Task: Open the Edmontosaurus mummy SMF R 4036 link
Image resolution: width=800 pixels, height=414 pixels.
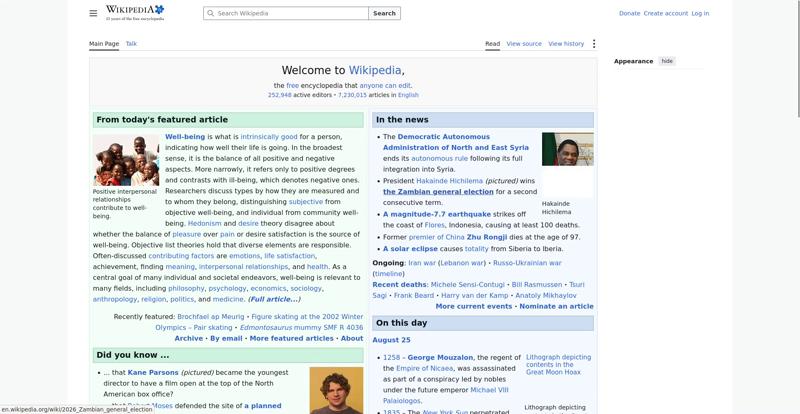Action: click(x=302, y=328)
